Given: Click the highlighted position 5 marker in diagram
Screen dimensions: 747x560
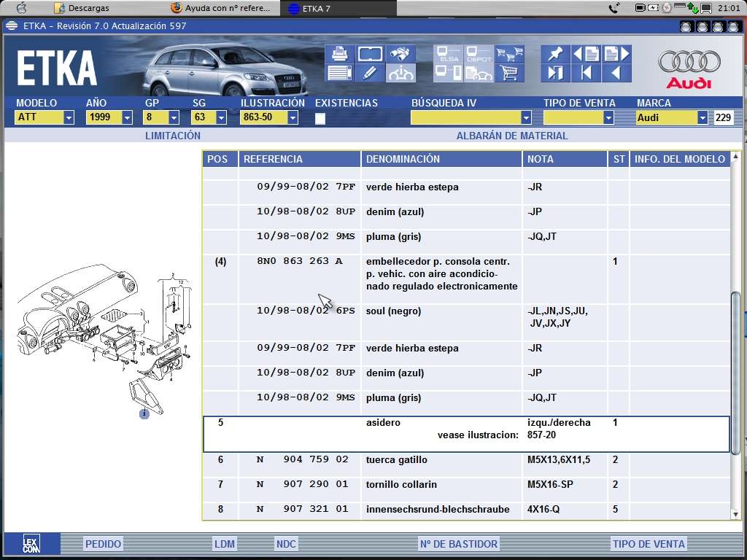Looking at the screenshot, I should [144, 414].
